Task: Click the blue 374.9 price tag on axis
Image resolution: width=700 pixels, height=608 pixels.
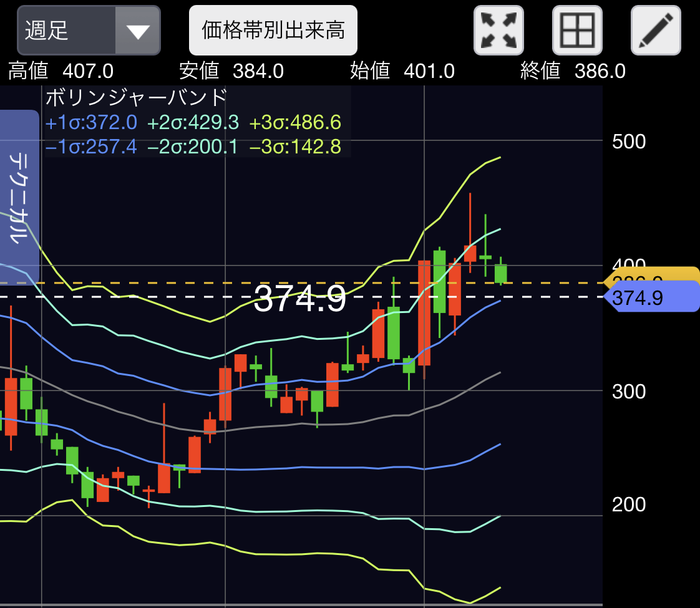Action: tap(651, 297)
